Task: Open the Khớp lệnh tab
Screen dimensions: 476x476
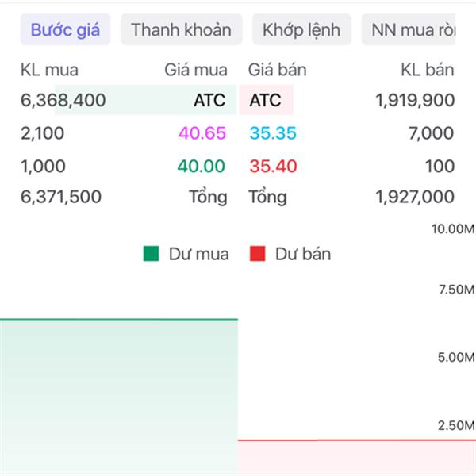Action: pyautogui.click(x=301, y=29)
